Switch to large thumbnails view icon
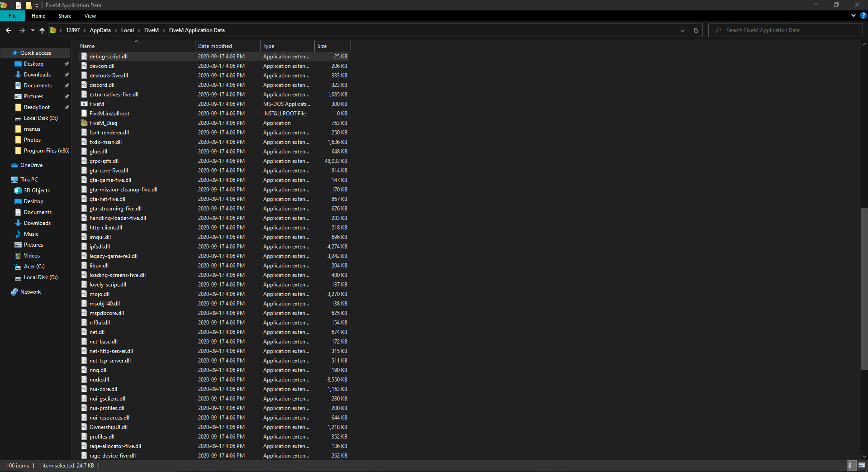The image size is (868, 472). [x=861, y=465]
